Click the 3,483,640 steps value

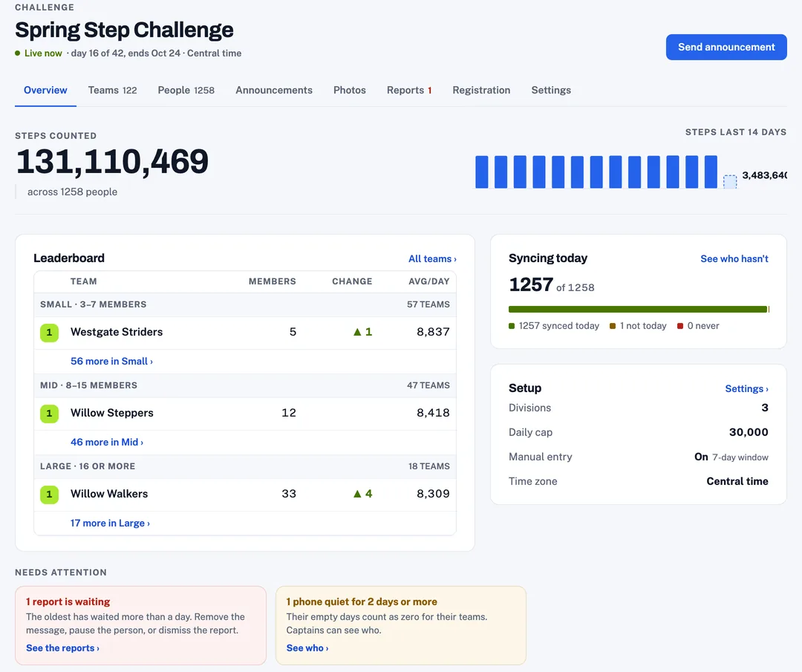click(x=764, y=175)
